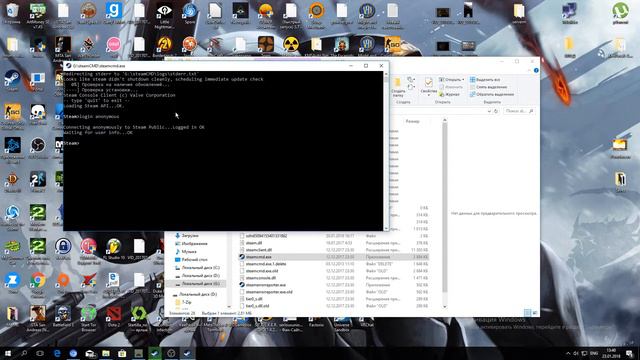Image resolution: width=640 pixels, height=360 pixels.
Task: Select the steamerrorreporter.exe.old file row
Action: coord(334,292)
